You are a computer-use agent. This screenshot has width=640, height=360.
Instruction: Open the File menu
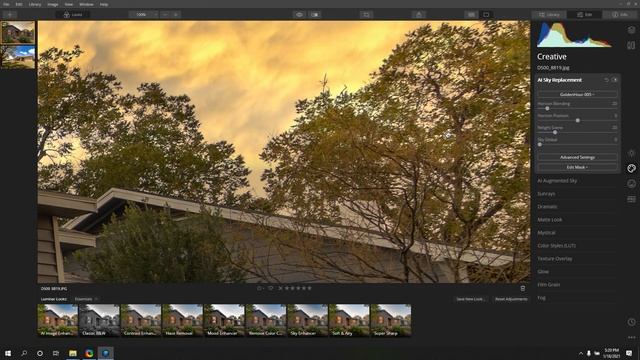(x=7, y=4)
